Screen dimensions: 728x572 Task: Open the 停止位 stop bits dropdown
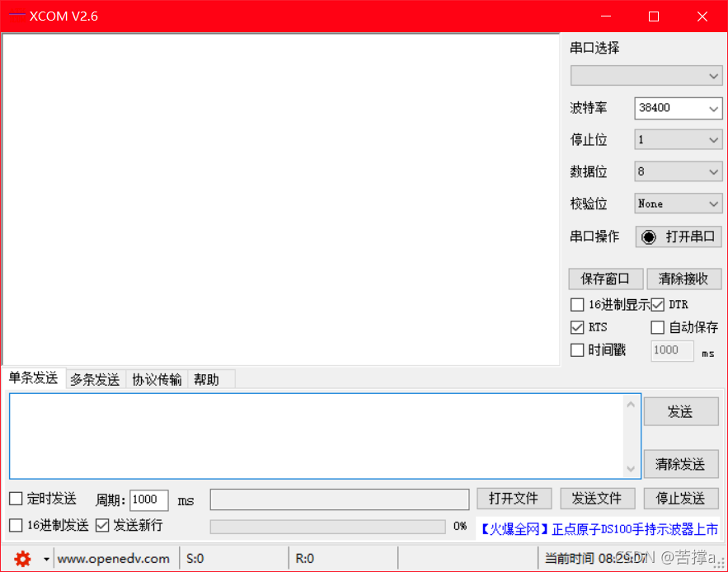pos(679,140)
